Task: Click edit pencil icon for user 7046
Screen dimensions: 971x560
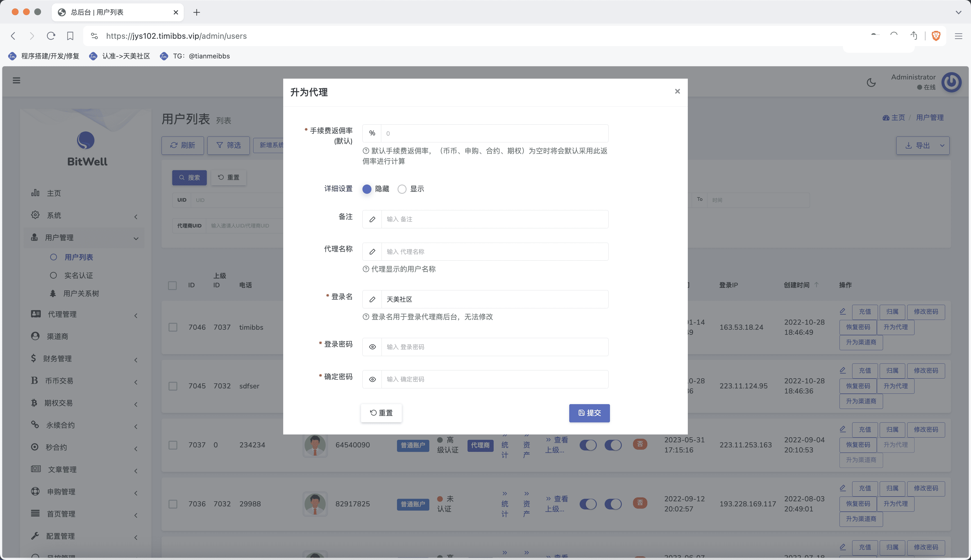Action: 843,311
